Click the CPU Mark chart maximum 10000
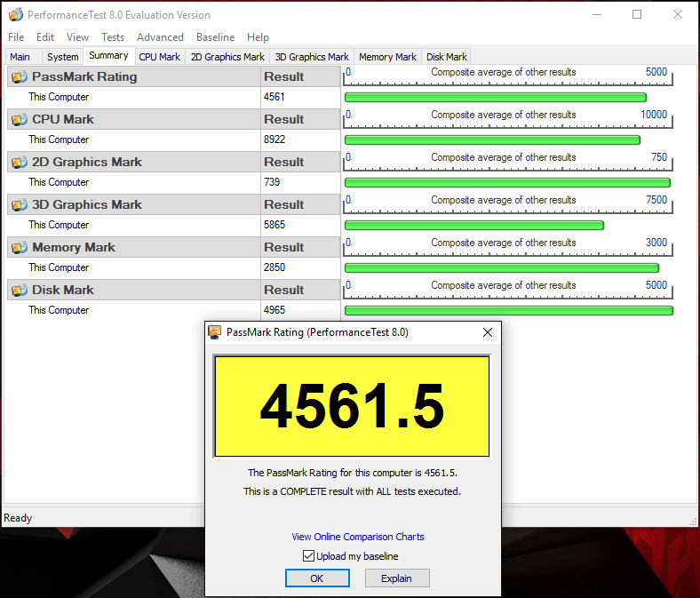This screenshot has height=598, width=700. (x=654, y=115)
